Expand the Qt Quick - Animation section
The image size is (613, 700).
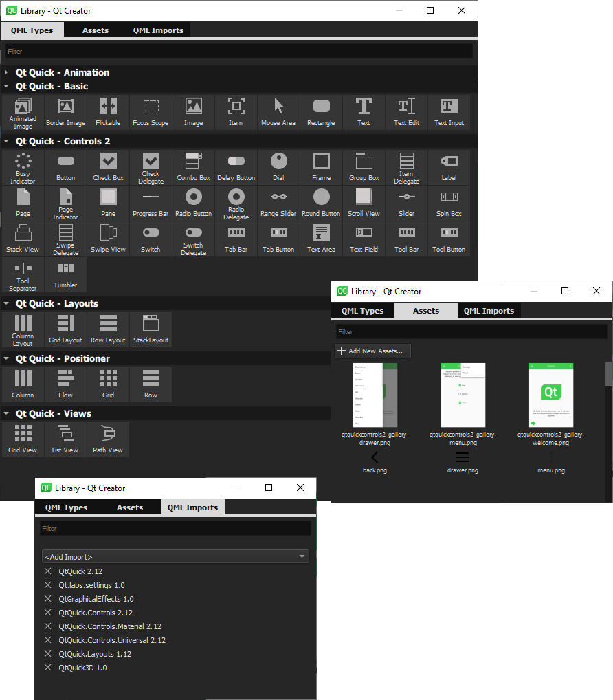(6, 72)
